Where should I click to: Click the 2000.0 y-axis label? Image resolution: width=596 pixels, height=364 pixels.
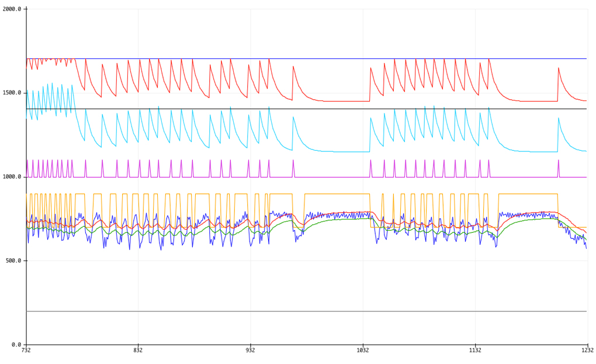click(x=12, y=9)
